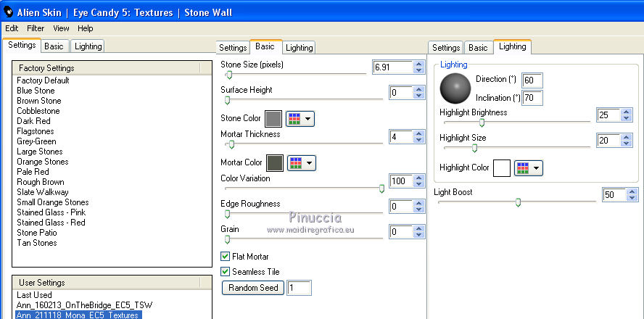644x319 pixels.
Task: Click the Stone Size spinner arrows
Action: pyautogui.click(x=418, y=67)
